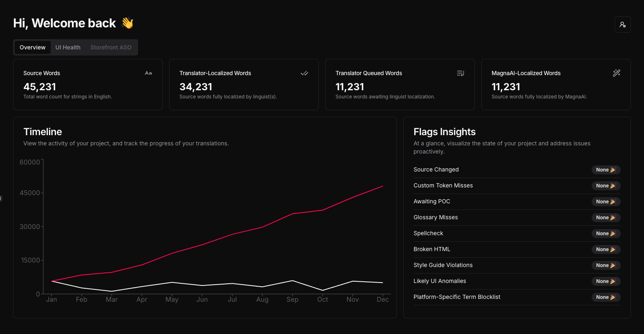The image size is (644, 334).
Task: Click the Translator Queued Words card title
Action: (369, 73)
